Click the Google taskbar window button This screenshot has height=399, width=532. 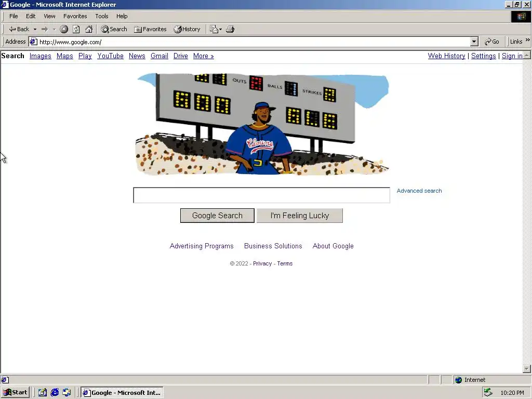point(122,393)
